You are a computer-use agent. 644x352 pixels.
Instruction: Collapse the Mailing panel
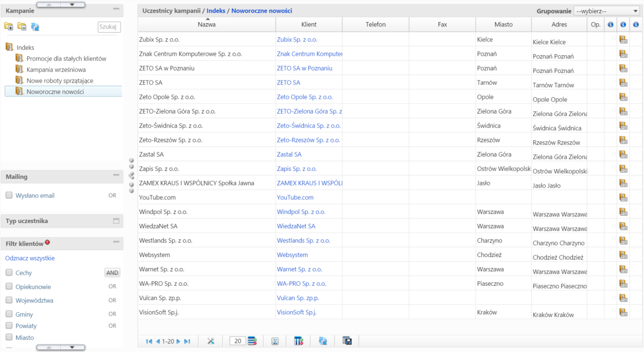click(116, 175)
